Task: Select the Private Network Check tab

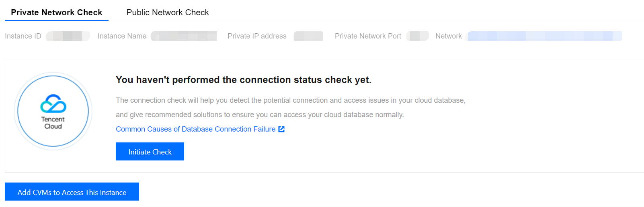Action: 57,12
